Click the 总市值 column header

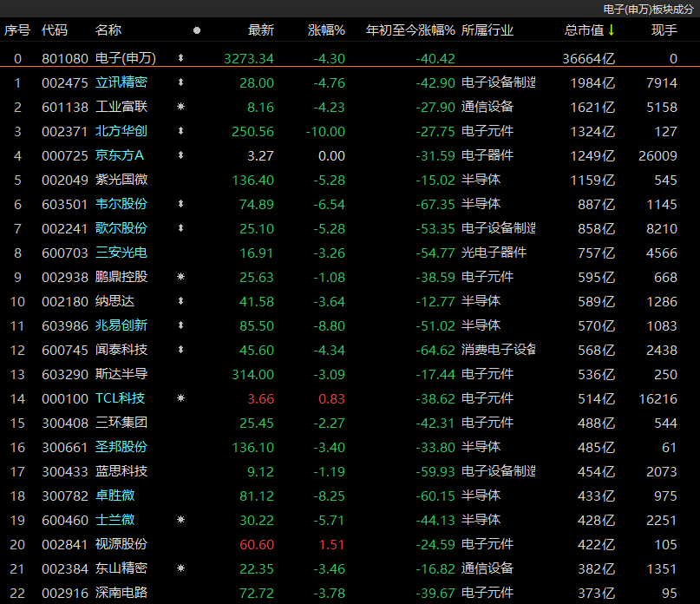pyautogui.click(x=584, y=30)
